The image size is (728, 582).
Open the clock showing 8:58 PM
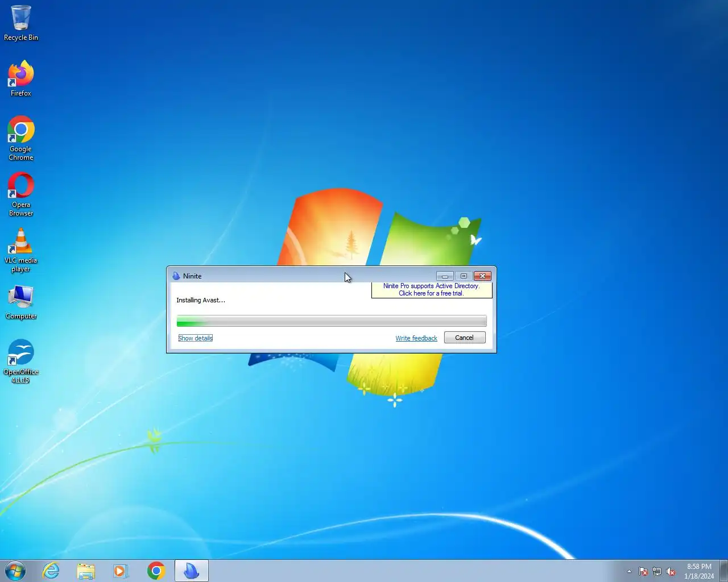pyautogui.click(x=699, y=571)
